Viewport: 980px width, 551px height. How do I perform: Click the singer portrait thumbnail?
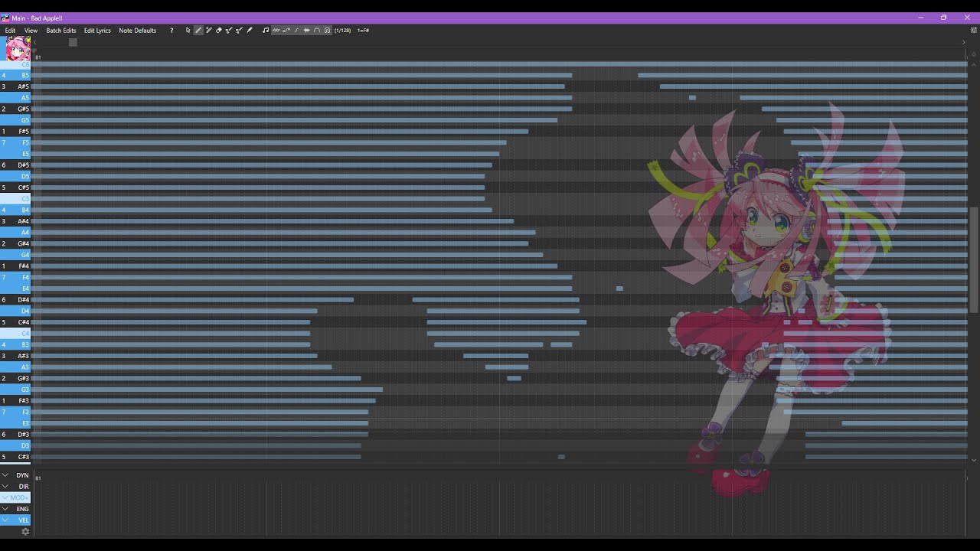(x=18, y=48)
